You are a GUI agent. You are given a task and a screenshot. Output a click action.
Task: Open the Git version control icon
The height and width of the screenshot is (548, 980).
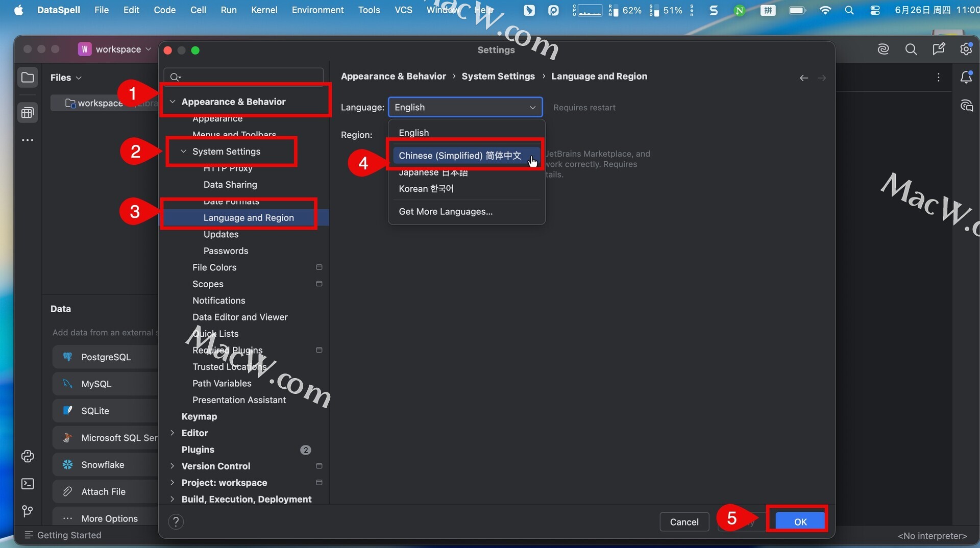(x=28, y=511)
